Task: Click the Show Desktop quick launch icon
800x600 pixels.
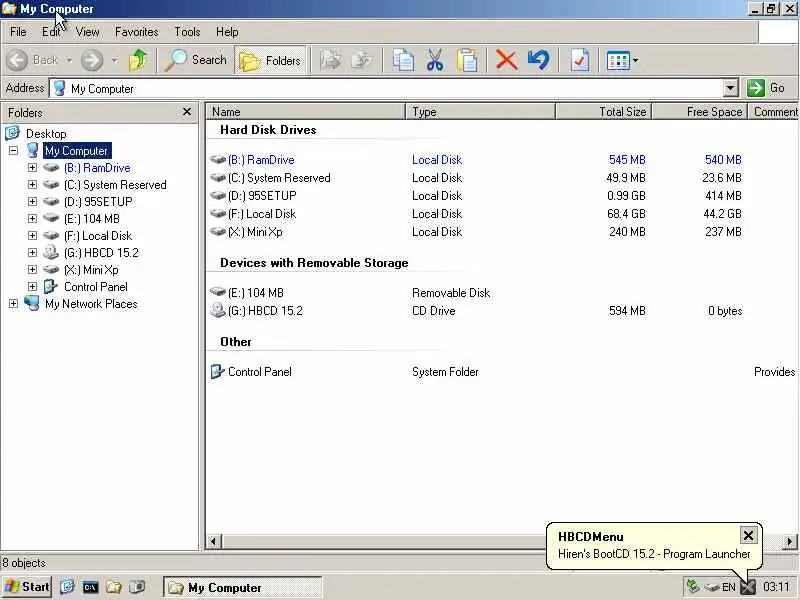Action: click(67, 587)
